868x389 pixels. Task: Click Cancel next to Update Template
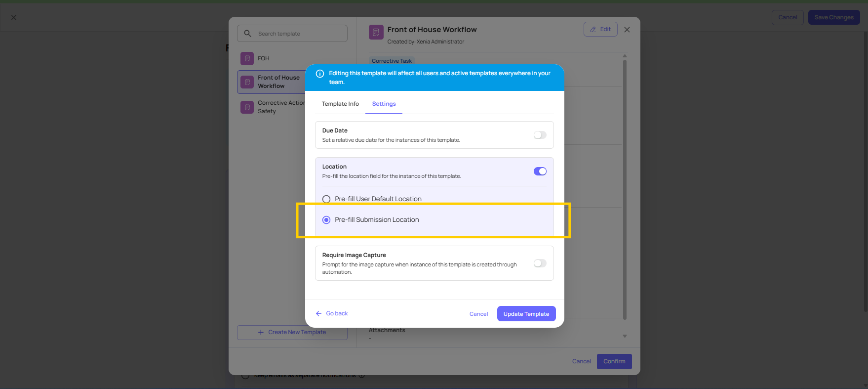[x=478, y=314]
